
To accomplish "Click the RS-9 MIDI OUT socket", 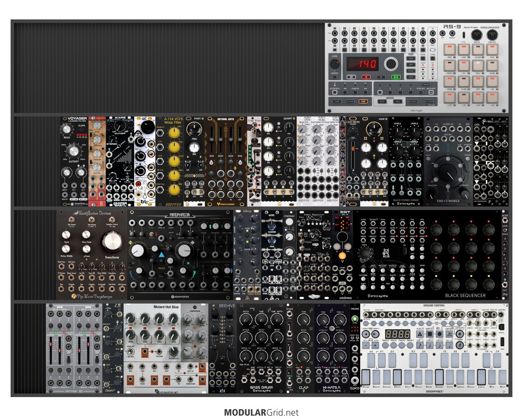I will click(492, 35).
